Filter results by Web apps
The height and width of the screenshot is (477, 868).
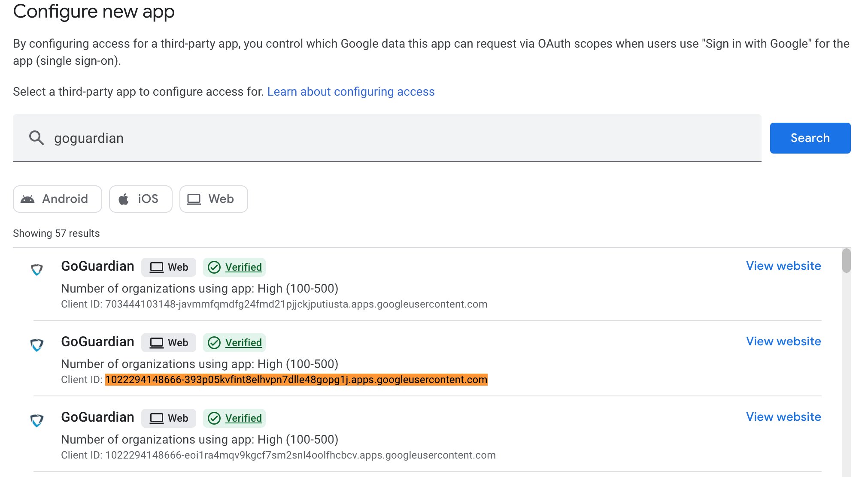tap(214, 199)
